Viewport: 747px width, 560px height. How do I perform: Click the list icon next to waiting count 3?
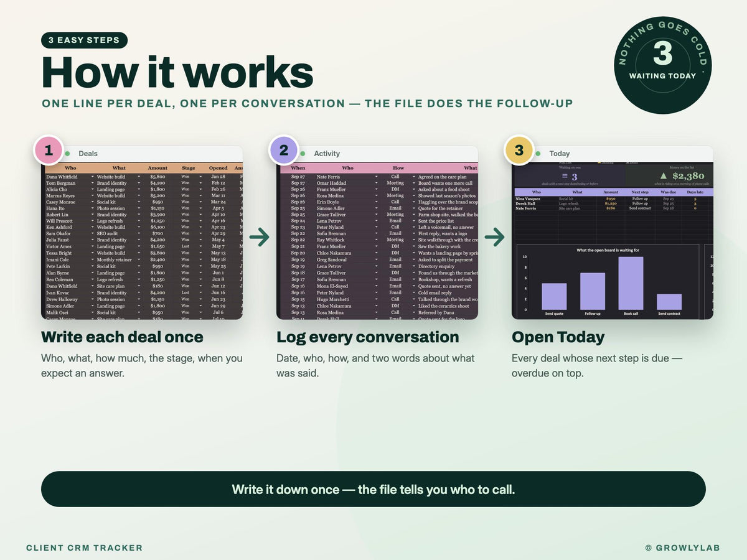(565, 177)
